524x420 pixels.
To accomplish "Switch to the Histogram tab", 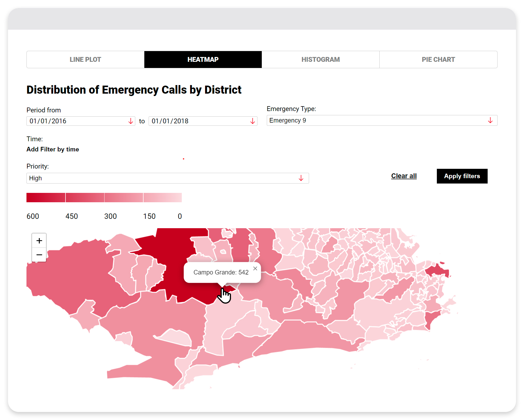I will [321, 59].
